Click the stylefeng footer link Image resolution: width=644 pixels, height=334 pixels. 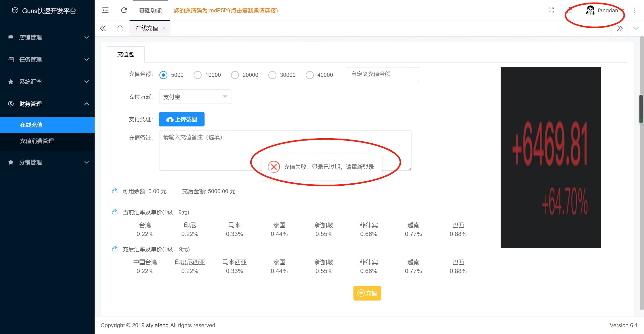click(157, 325)
